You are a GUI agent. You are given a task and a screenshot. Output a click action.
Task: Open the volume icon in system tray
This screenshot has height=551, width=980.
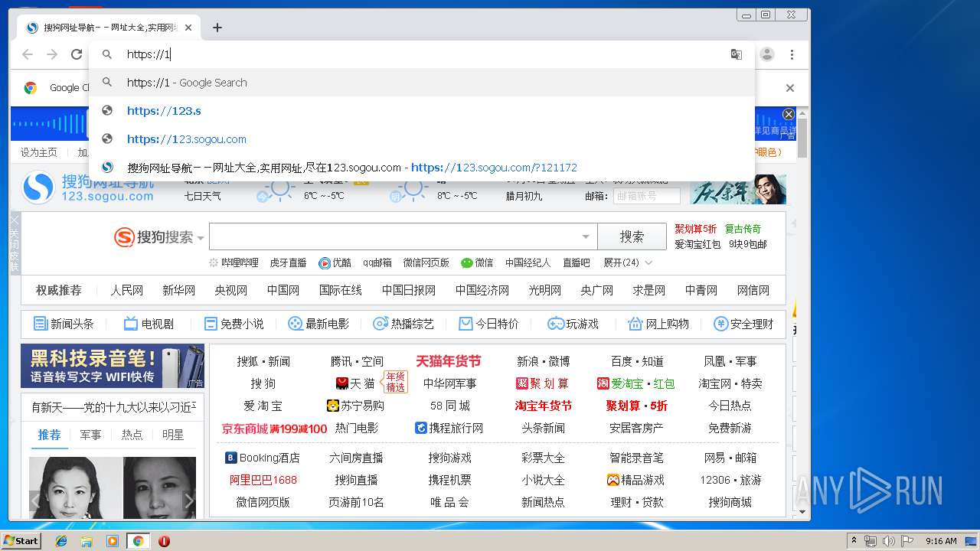pos(888,541)
